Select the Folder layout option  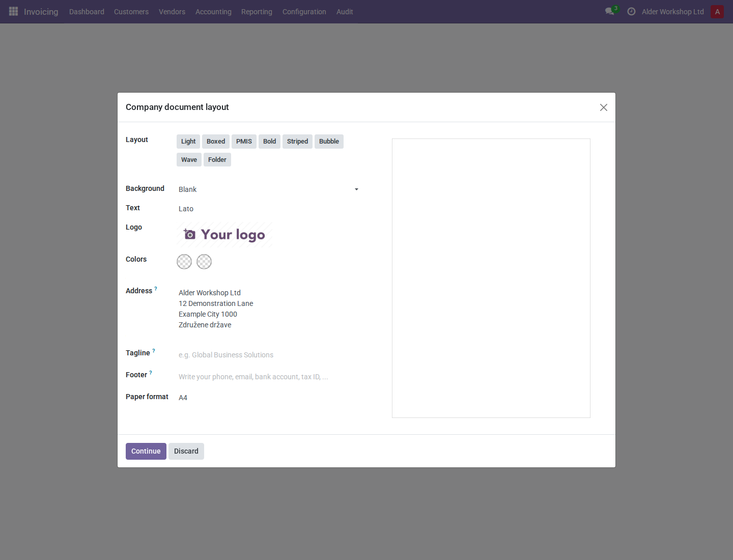point(217,160)
